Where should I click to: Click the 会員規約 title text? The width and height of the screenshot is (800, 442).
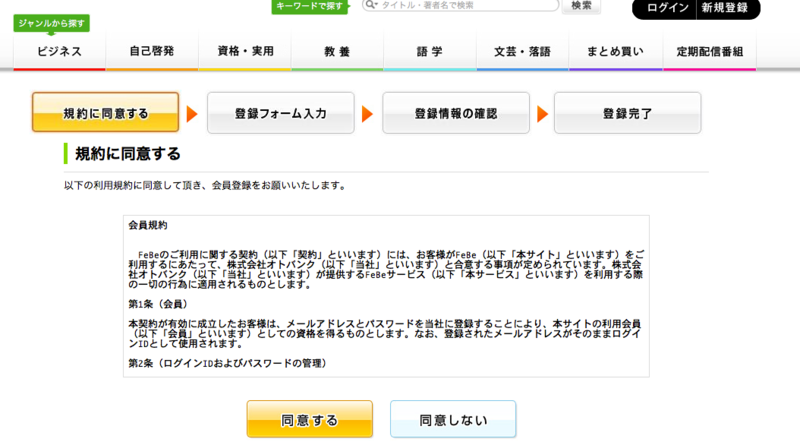point(147,225)
